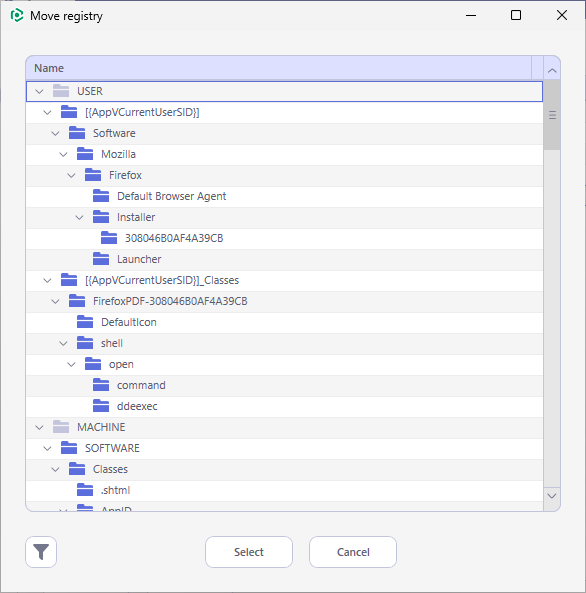Viewport: 586px width, 593px height.
Task: Collapse the [{AppVCurrentUserSID}]_Classes node chevron
Action: (x=47, y=280)
